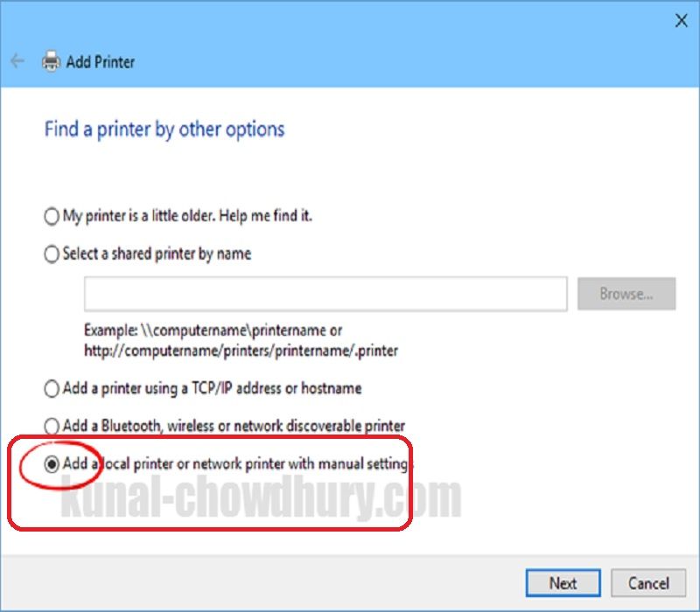Select 'My printer is a little older' option
The image size is (700, 612).
[51, 216]
